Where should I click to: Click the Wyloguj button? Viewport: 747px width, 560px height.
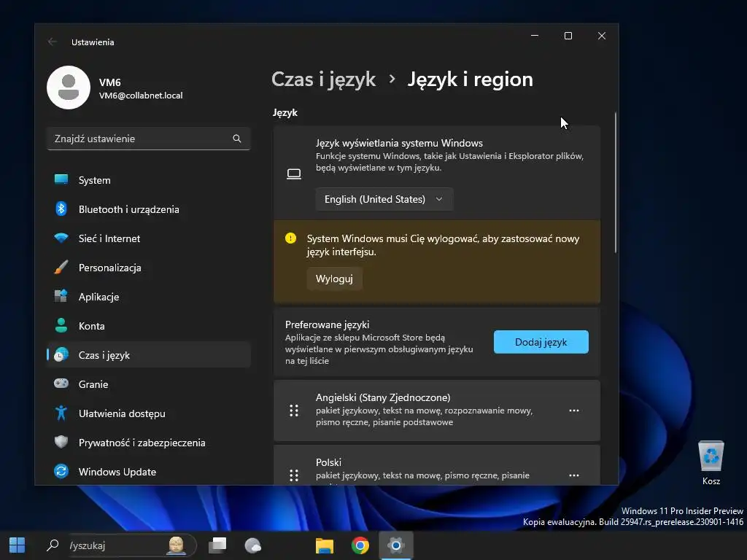click(x=334, y=279)
